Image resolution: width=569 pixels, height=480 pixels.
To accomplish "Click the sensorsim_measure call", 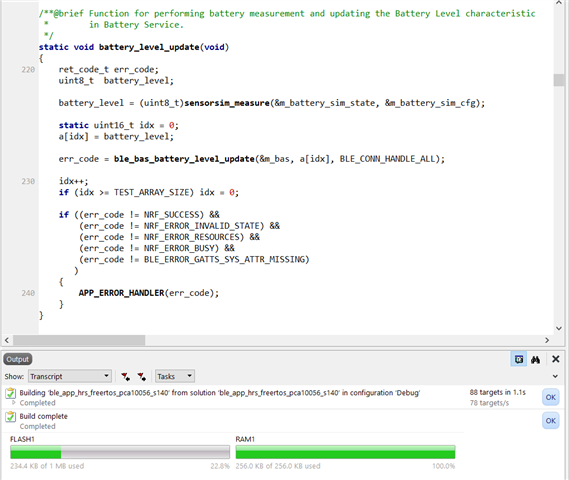I will 227,103.
